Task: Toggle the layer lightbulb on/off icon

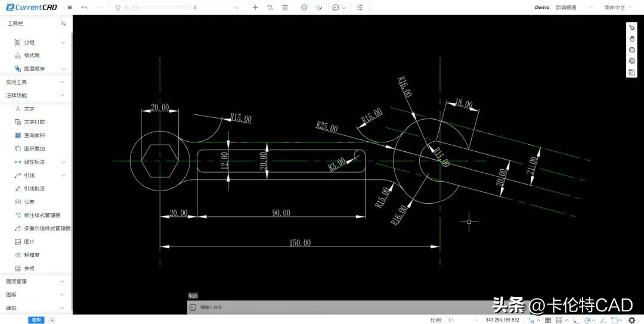Action: click(118, 7)
